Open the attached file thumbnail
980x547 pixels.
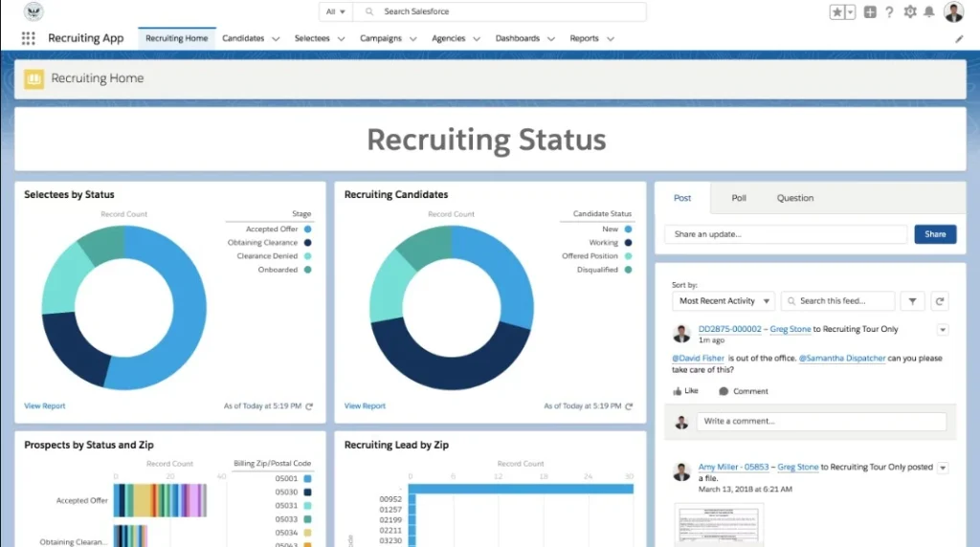pos(719,524)
